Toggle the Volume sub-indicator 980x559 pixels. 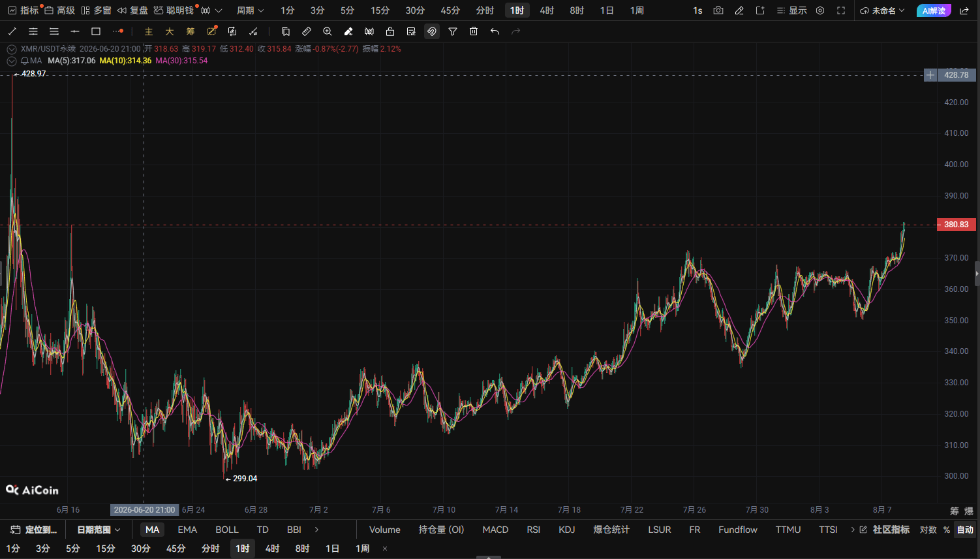click(385, 530)
